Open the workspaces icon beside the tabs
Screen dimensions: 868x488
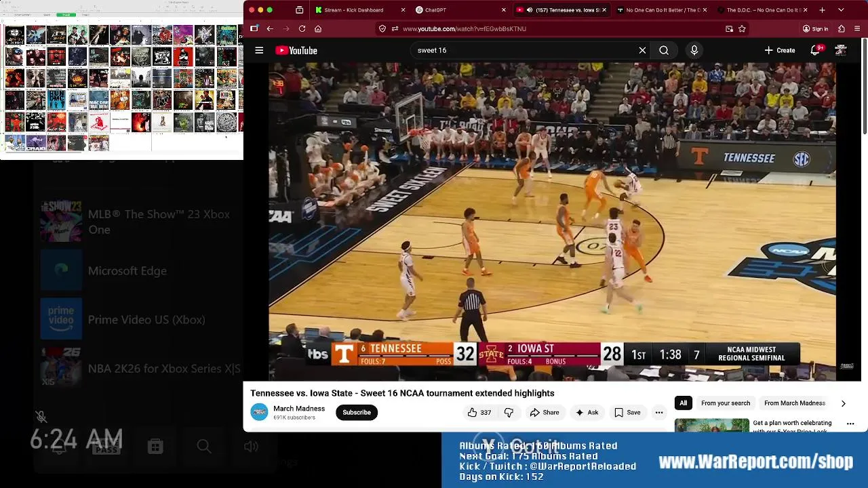[x=299, y=9]
